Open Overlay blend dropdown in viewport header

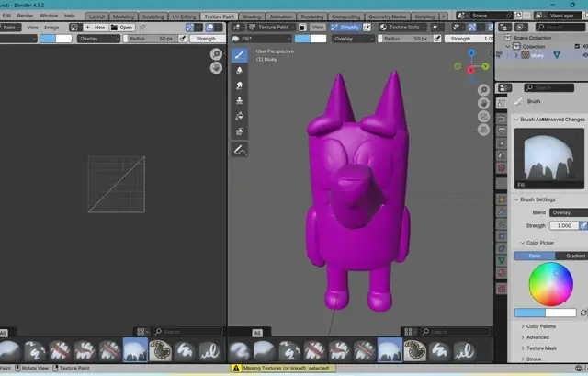click(353, 39)
